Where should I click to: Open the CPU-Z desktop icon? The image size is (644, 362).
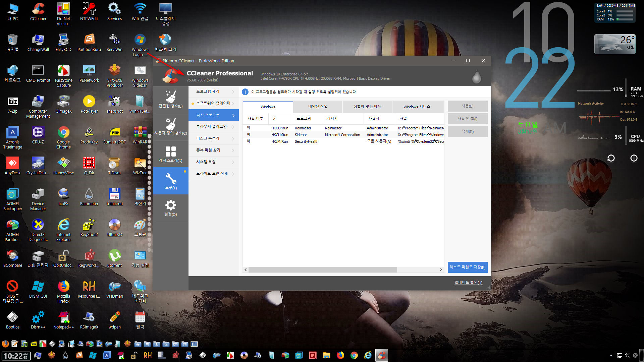[x=38, y=135]
